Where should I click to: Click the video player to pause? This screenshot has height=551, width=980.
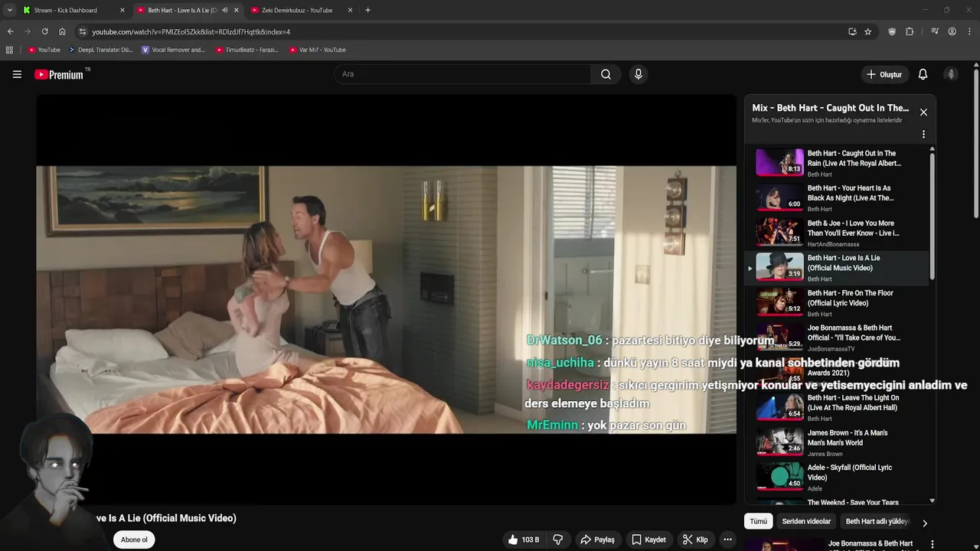(x=386, y=299)
